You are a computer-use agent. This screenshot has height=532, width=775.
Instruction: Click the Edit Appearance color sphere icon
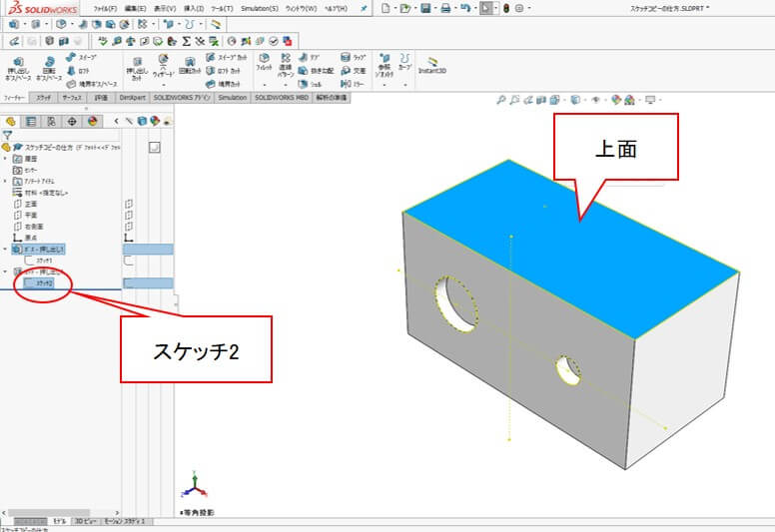click(616, 100)
